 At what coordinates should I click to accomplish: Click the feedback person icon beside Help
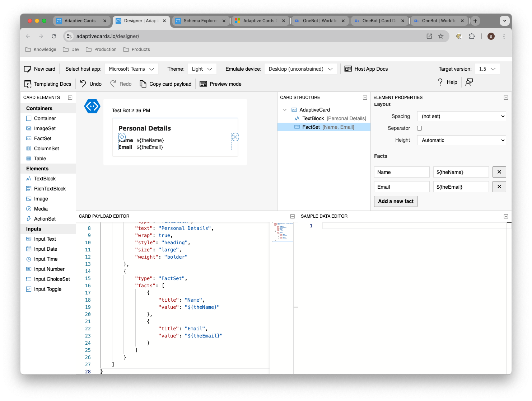pyautogui.click(x=469, y=82)
